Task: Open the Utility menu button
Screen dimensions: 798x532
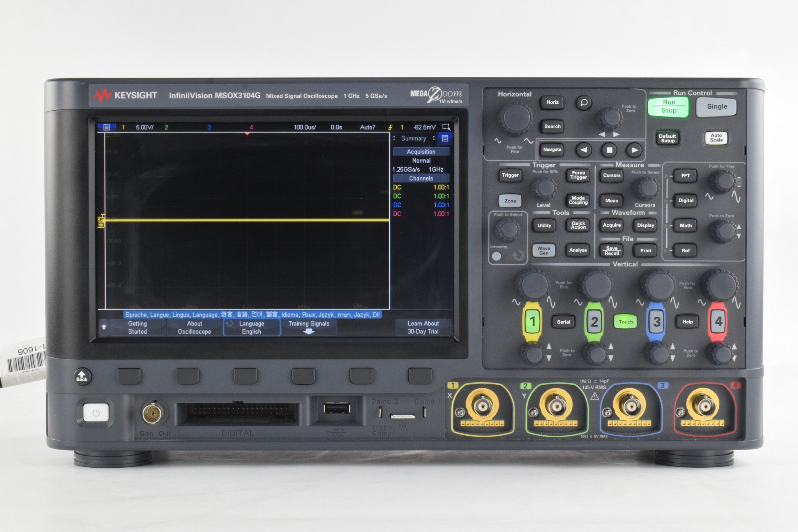Action: point(544,225)
